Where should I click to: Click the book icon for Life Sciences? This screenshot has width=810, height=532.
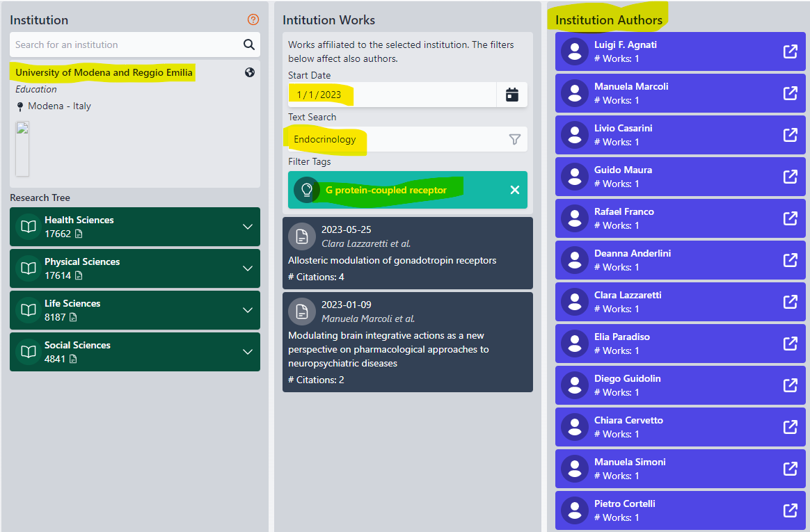pyautogui.click(x=29, y=310)
